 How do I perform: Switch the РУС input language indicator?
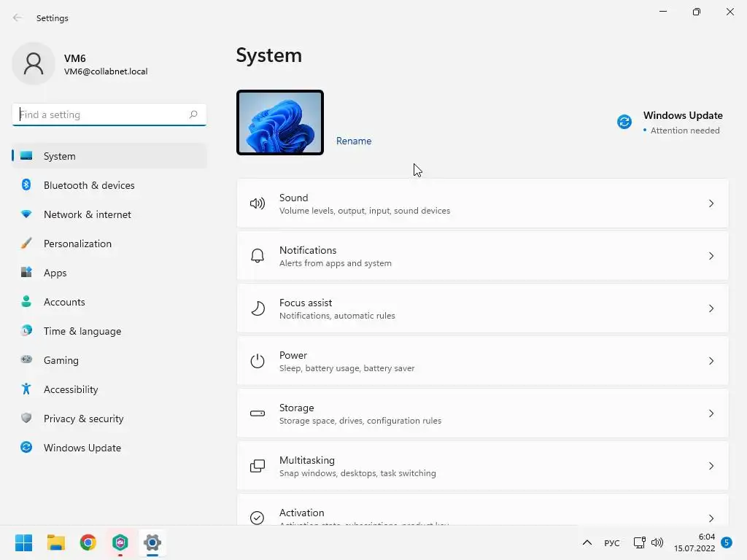(612, 542)
